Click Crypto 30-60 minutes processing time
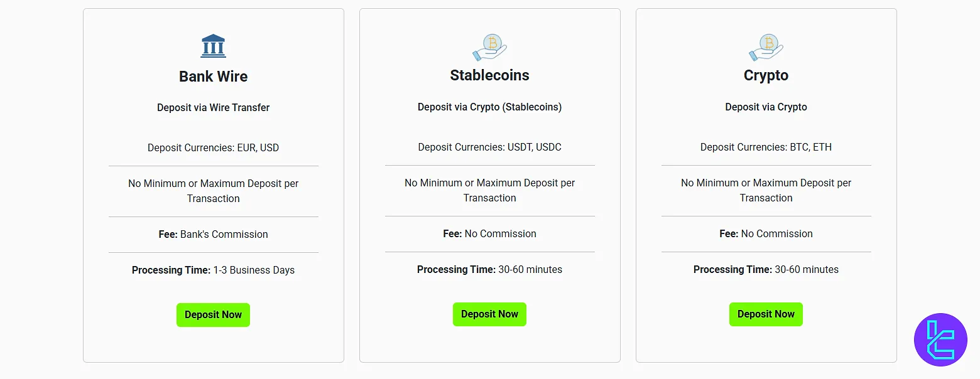 [x=807, y=270]
